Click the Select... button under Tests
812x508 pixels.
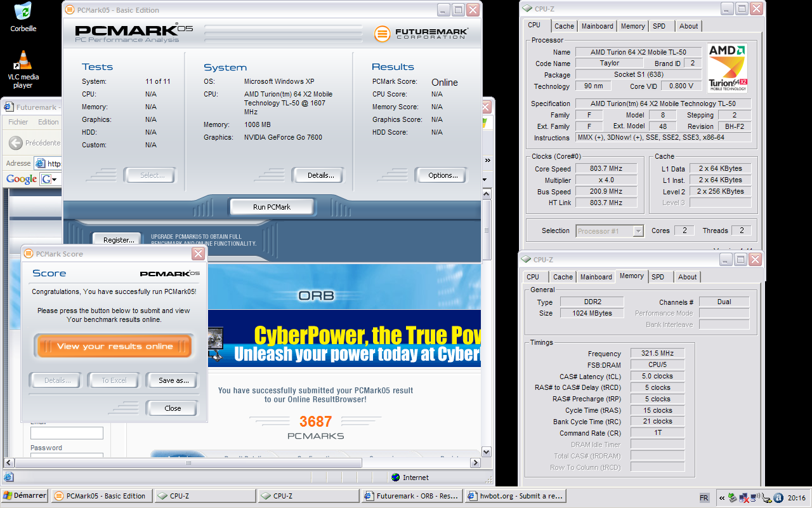150,175
